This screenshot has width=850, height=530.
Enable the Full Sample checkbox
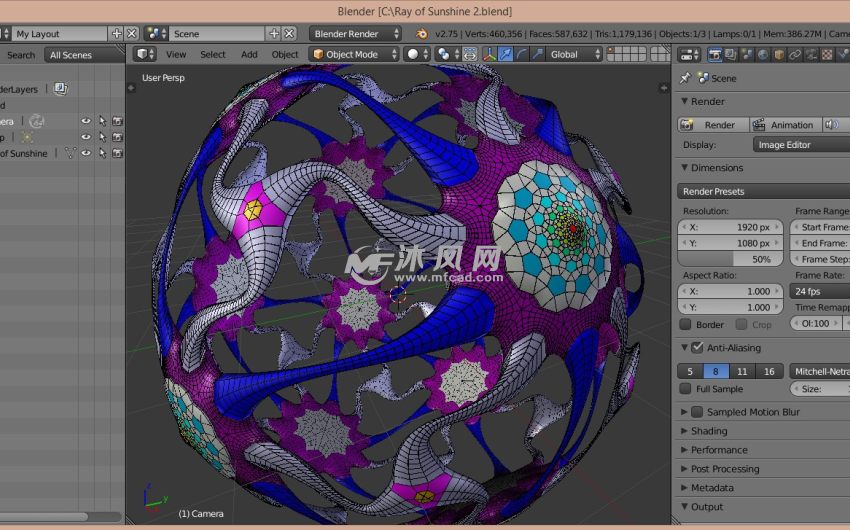pyautogui.click(x=685, y=388)
